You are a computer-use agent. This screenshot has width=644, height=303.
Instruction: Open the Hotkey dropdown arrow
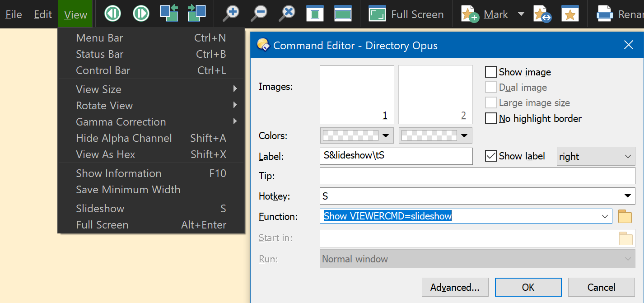[627, 196]
